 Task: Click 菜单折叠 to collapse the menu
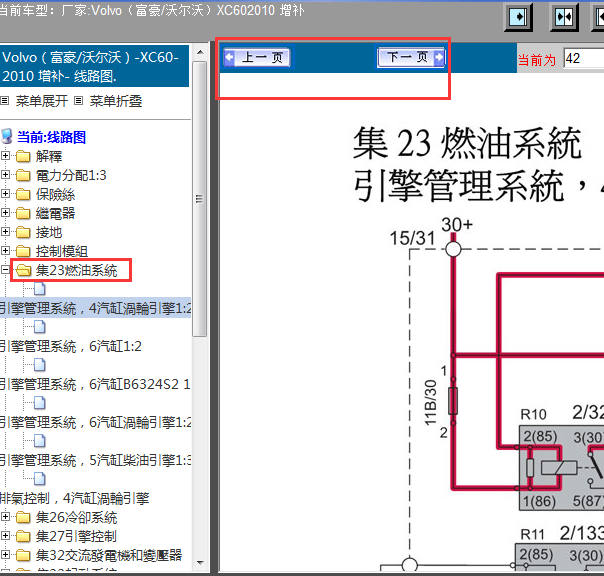click(116, 101)
